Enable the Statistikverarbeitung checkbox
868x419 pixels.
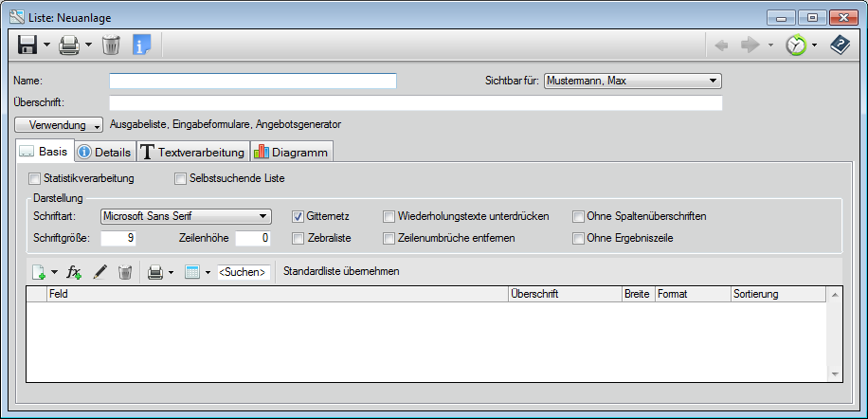coord(35,179)
